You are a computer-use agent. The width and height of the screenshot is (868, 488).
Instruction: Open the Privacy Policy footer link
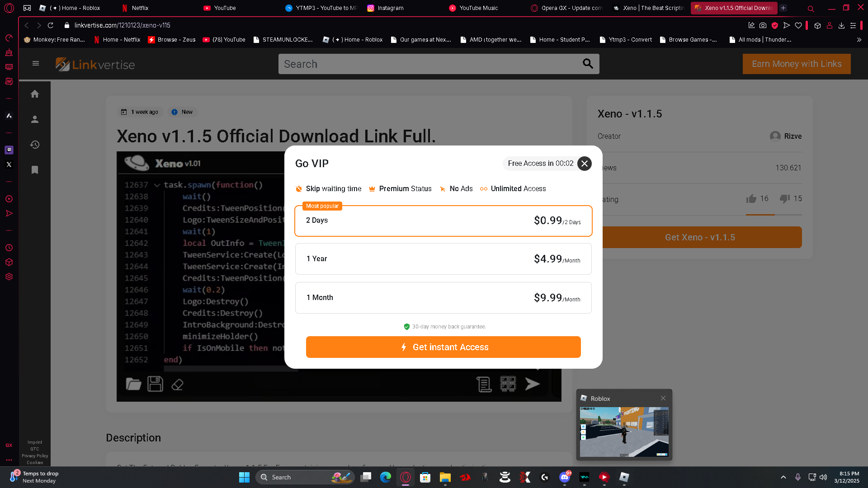coord(35,456)
